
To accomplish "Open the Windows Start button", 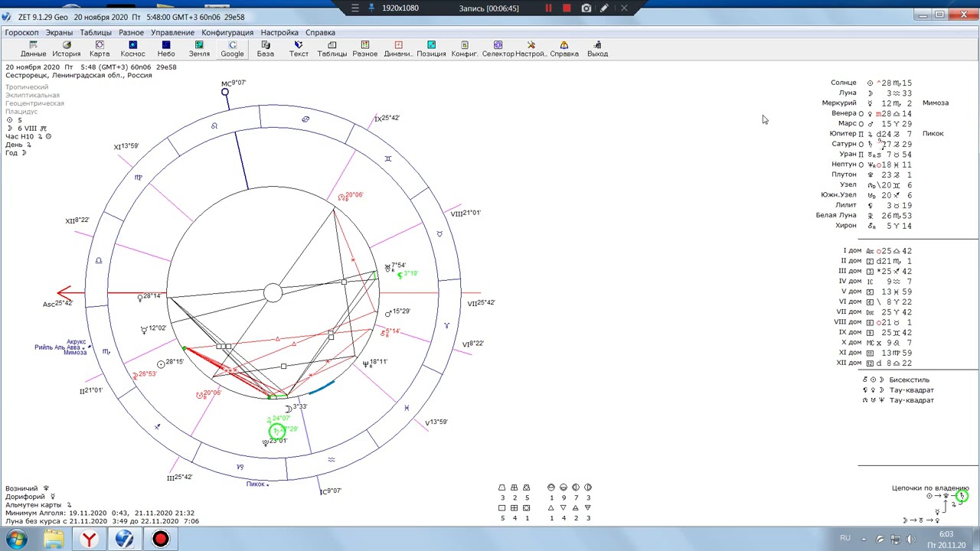I will tap(16, 539).
